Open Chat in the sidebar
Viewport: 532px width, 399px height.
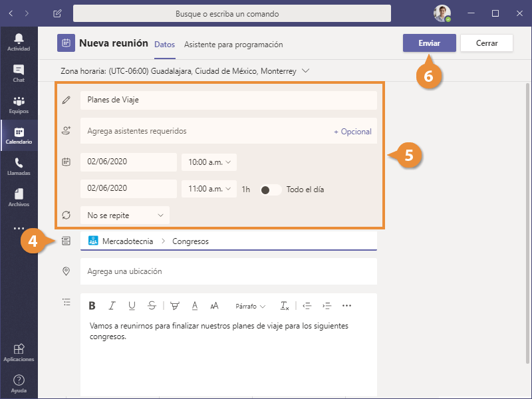pos(19,72)
